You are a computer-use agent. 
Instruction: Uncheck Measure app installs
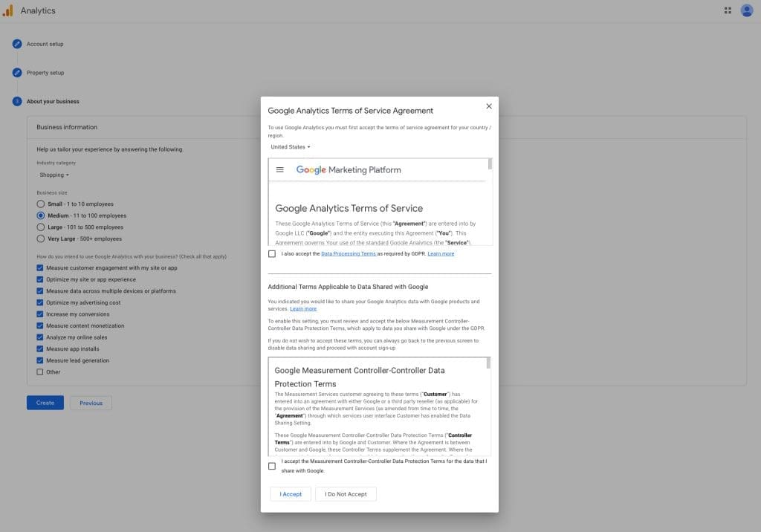(x=40, y=348)
